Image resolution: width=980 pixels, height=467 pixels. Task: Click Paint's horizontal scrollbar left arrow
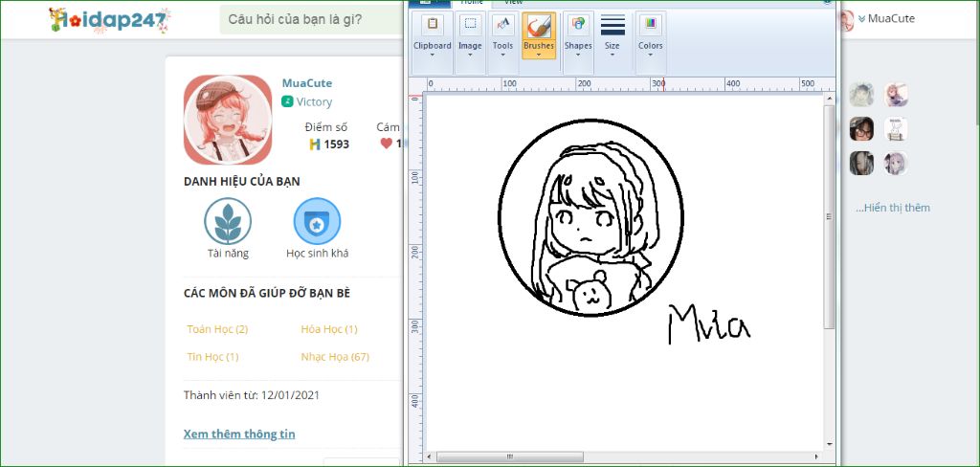tap(431, 457)
